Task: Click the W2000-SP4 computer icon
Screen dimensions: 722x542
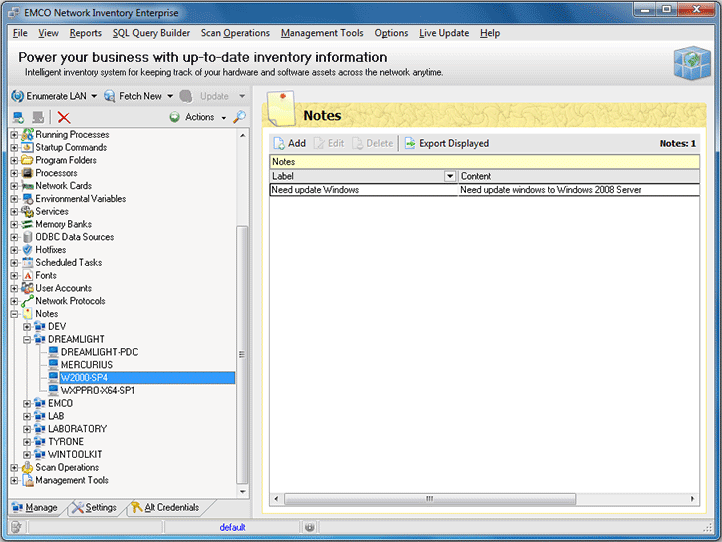Action: click(x=53, y=378)
